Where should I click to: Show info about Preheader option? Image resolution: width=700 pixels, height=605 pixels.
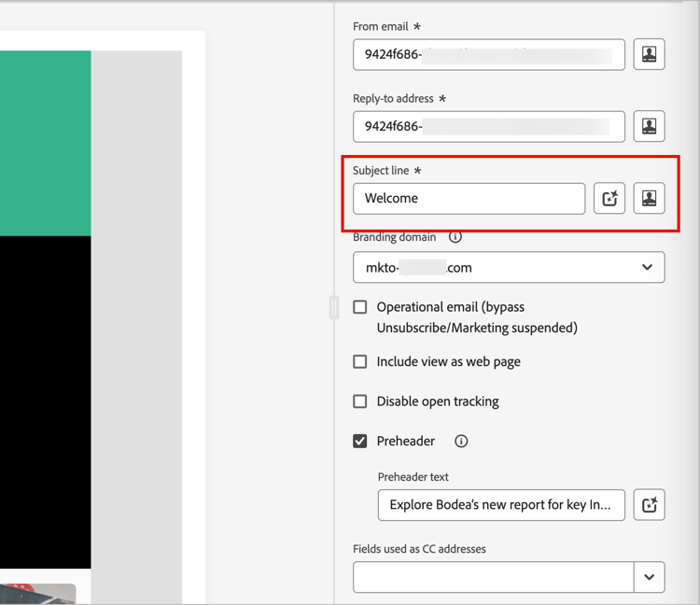[461, 441]
